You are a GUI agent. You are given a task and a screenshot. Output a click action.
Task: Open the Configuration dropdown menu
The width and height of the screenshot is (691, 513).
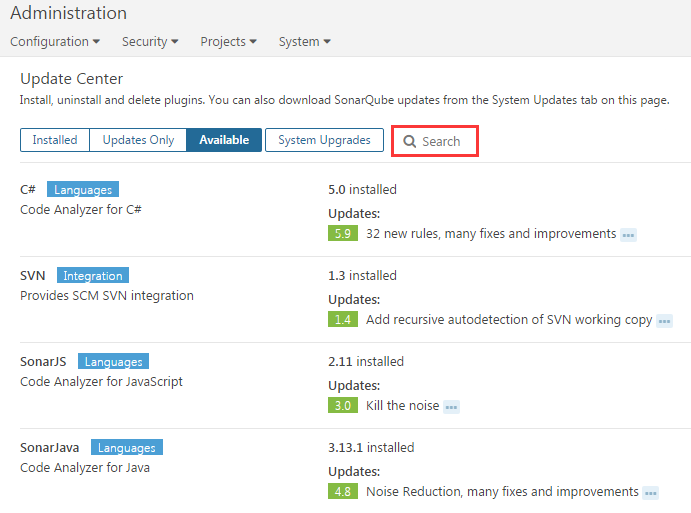[55, 41]
